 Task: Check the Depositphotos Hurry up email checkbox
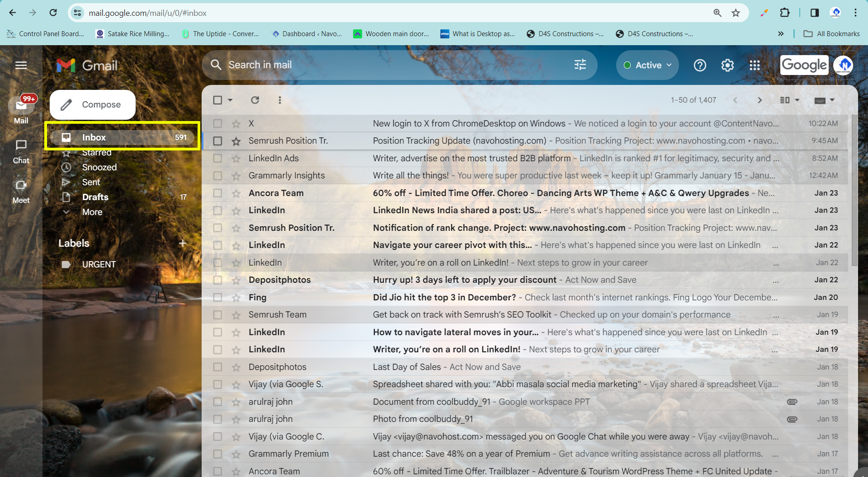pyautogui.click(x=217, y=280)
